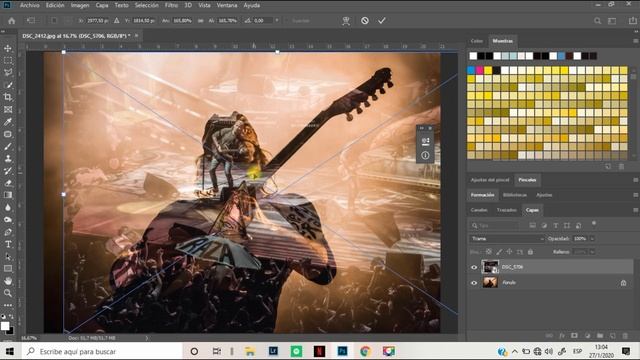The width and height of the screenshot is (640, 360).
Task: Close the DSC_2412.jpg document tab
Action: pyautogui.click(x=136, y=36)
